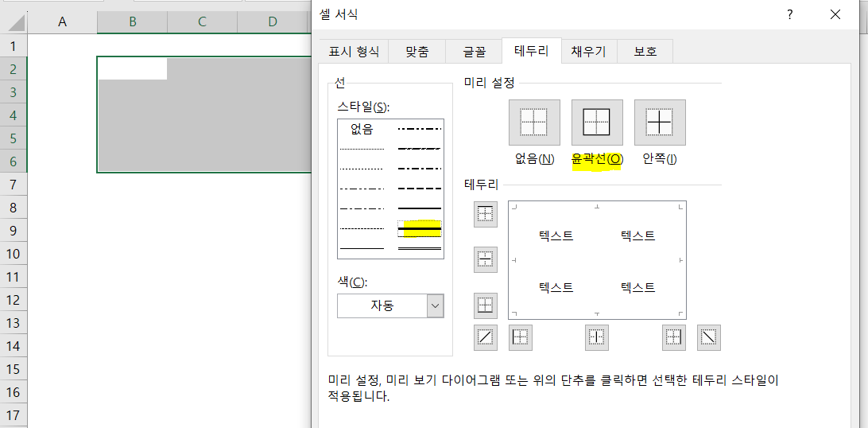The image size is (868, 428).
Task: Select column D header
Action: pos(272,21)
